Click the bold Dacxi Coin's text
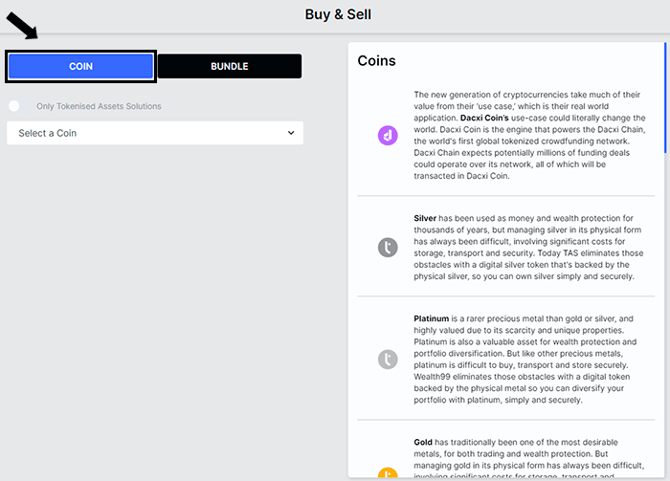Image resolution: width=670 pixels, height=481 pixels. pos(484,118)
